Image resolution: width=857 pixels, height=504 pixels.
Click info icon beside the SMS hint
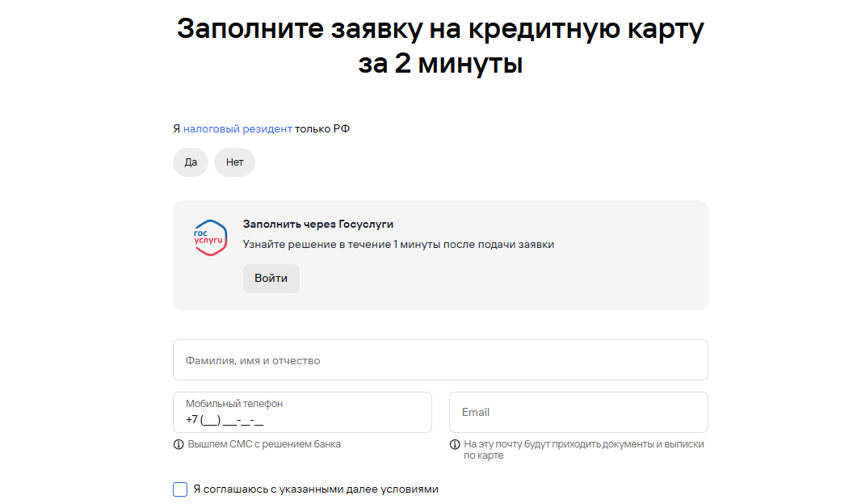pyautogui.click(x=179, y=444)
